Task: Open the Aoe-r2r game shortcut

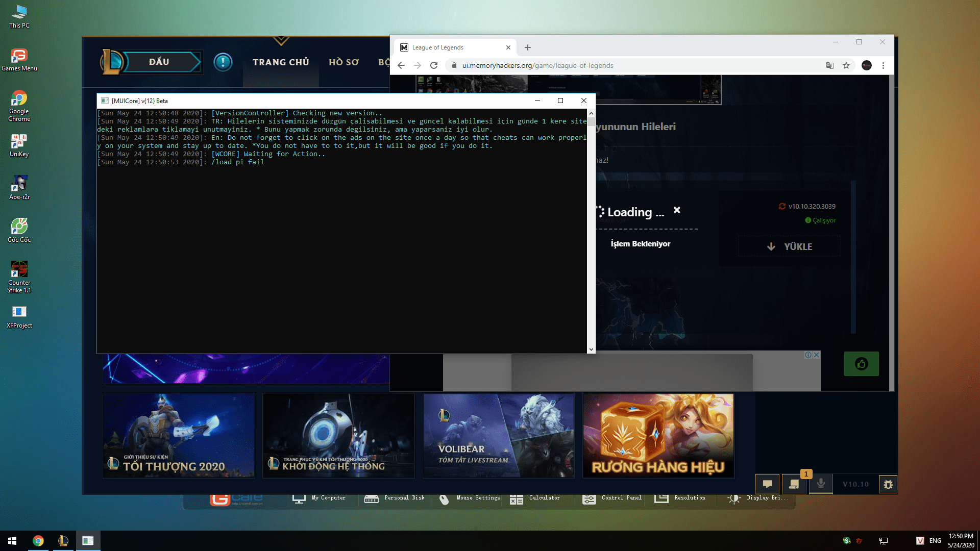Action: 19,187
